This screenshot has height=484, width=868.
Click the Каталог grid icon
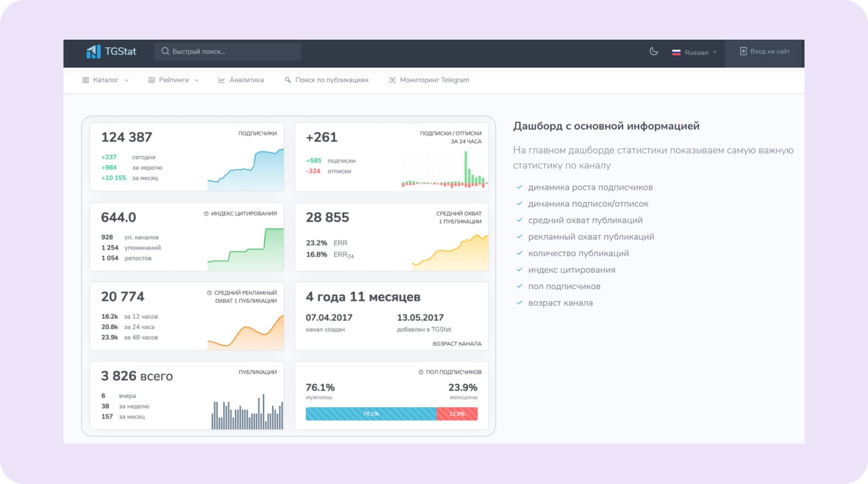(x=86, y=80)
